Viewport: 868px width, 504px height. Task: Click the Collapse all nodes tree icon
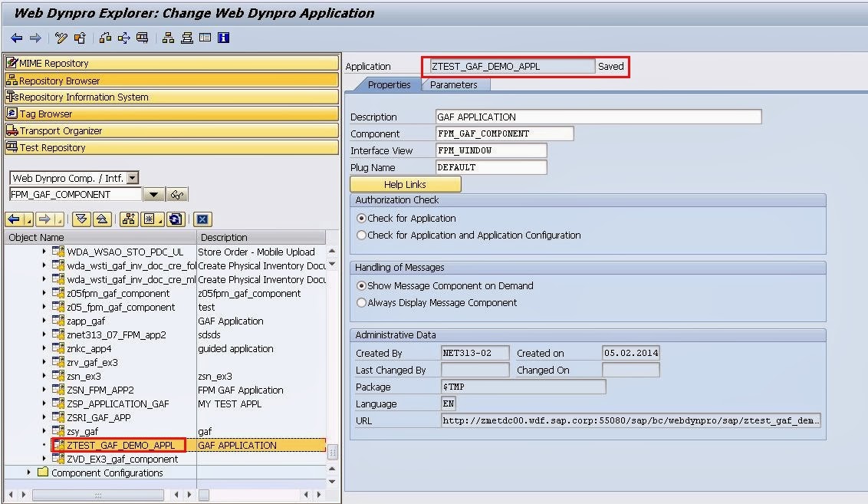click(101, 219)
